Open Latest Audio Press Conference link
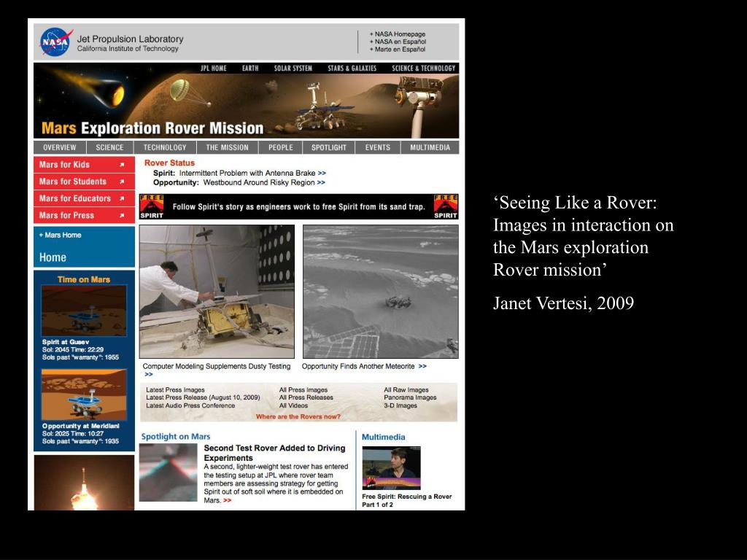747x560 pixels. point(190,405)
